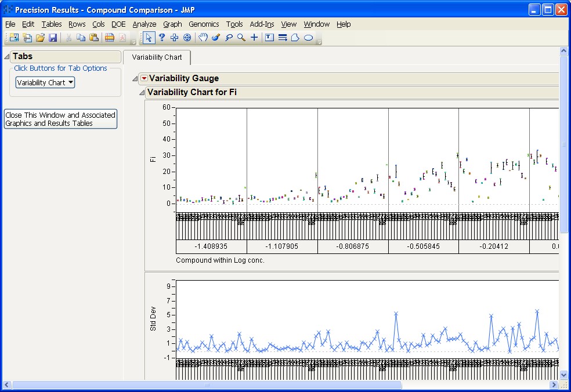Select the hand grabber tool

pyautogui.click(x=203, y=38)
